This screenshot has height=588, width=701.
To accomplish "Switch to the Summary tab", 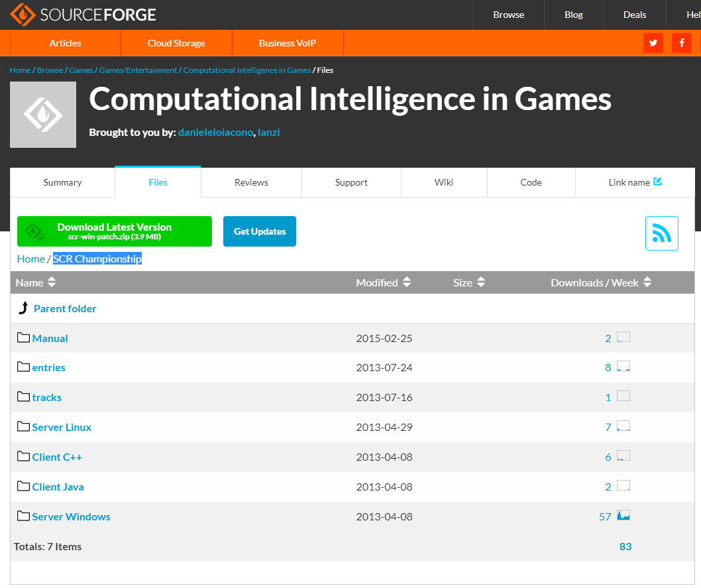I will (x=62, y=182).
